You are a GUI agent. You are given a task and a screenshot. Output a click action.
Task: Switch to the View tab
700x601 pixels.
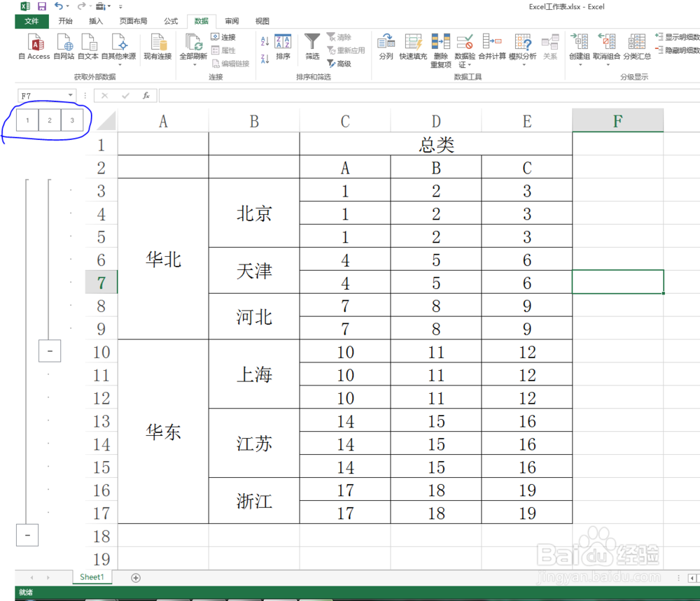(x=262, y=21)
